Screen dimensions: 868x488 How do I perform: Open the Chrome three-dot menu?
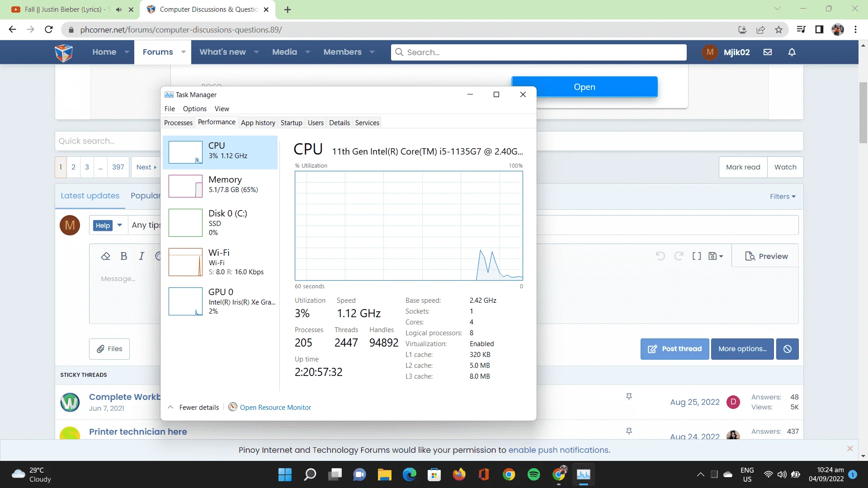click(855, 30)
